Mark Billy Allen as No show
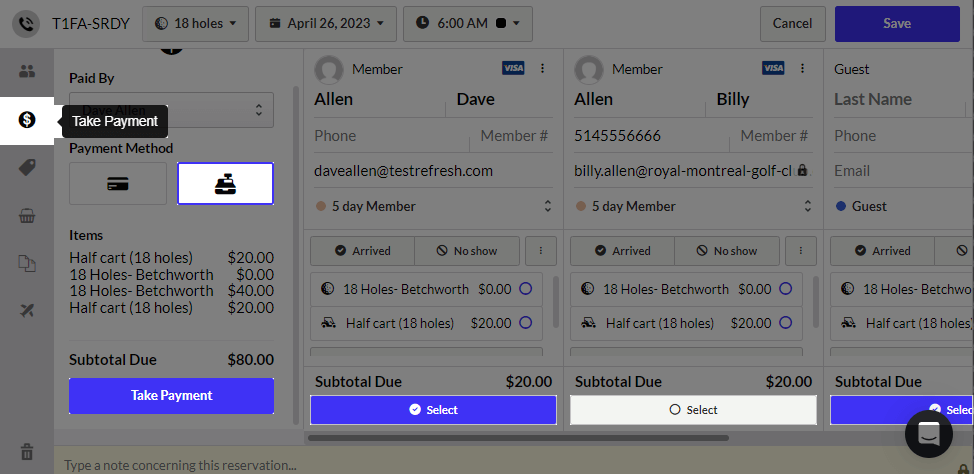The image size is (974, 474). 727,251
